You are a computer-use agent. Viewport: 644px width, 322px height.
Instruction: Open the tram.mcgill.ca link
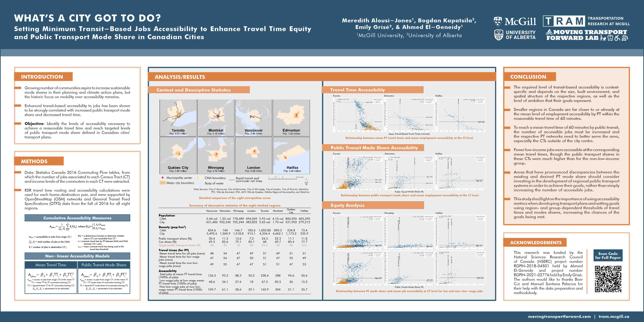pyautogui.click(x=614, y=316)
